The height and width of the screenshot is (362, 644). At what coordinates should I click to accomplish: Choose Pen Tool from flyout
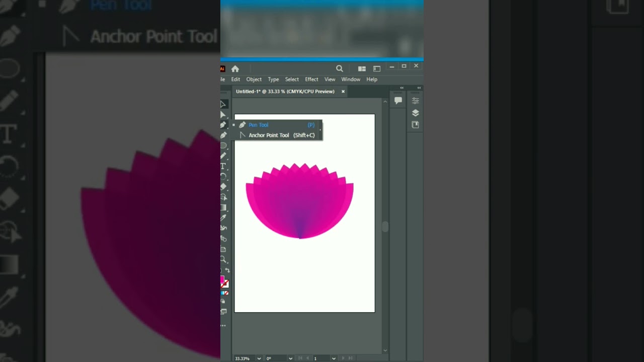point(276,125)
